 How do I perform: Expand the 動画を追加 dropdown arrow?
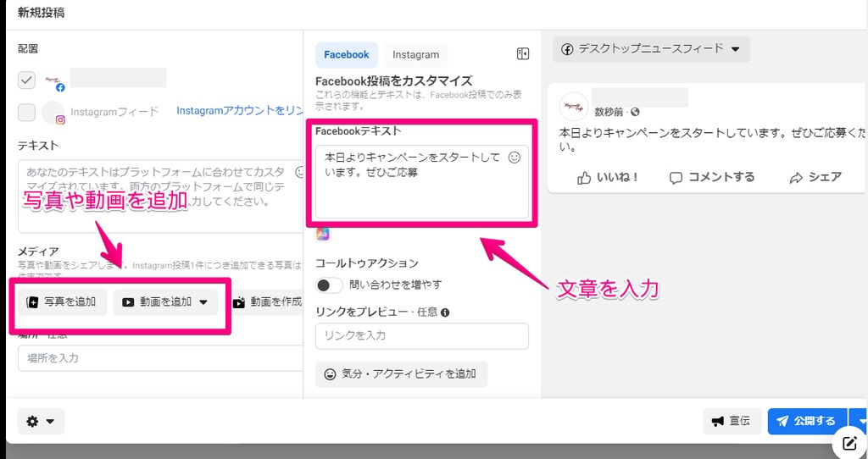click(203, 302)
